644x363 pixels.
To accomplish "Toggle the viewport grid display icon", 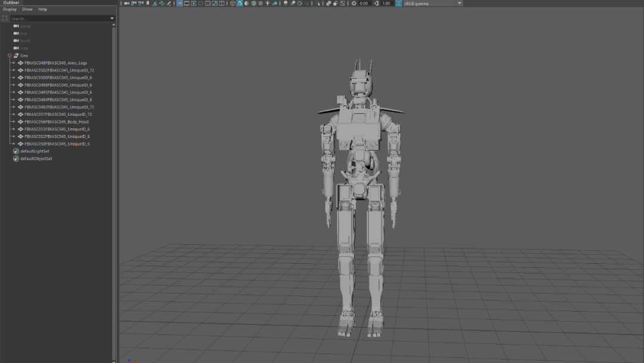I will pos(181,4).
